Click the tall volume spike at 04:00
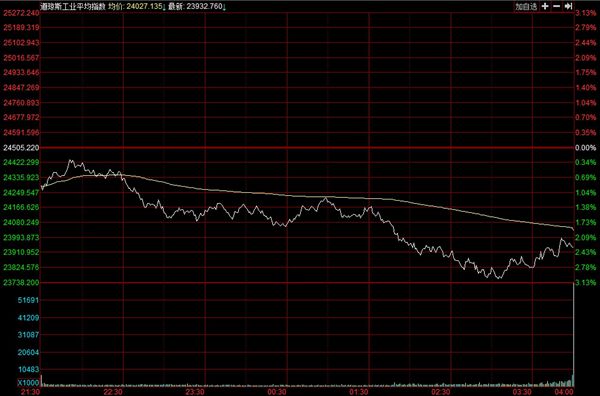This screenshot has width=600, height=396. click(x=573, y=333)
